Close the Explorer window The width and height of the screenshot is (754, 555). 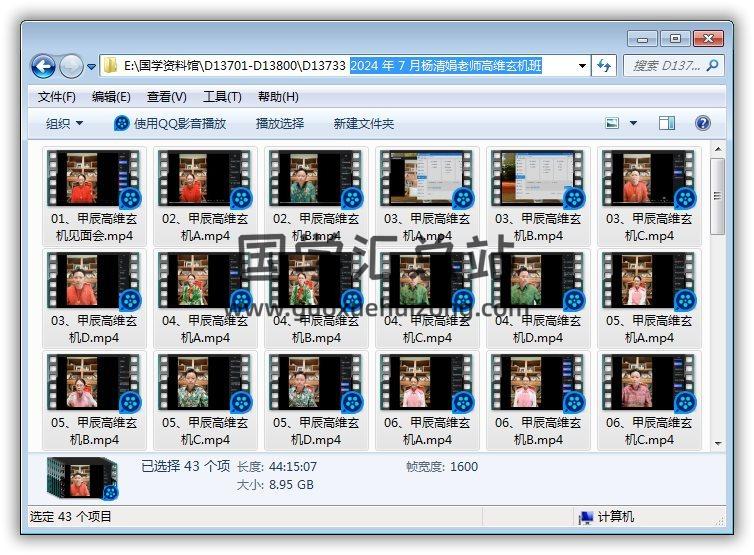tap(708, 39)
